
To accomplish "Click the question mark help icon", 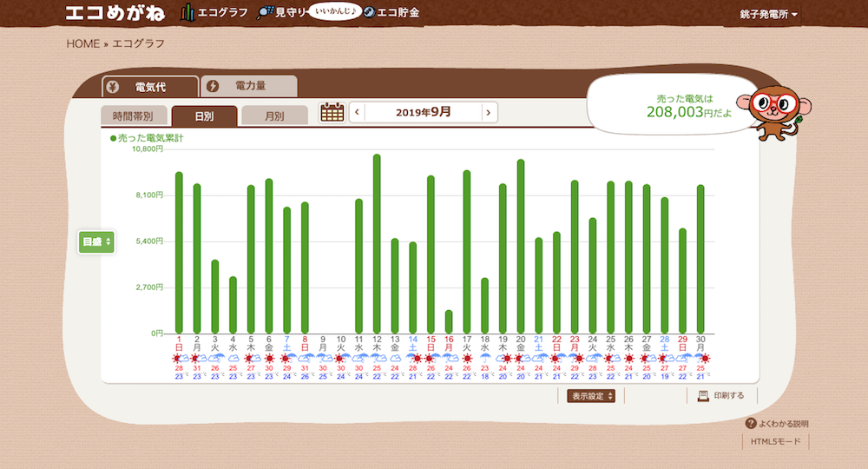I will coord(751,424).
